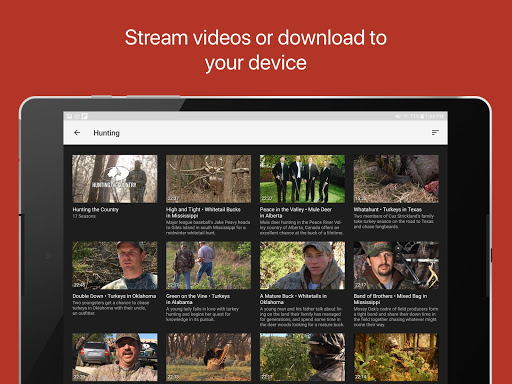Viewport: 512px width, 384px height.
Task: Open bottom-row video of man near SUV
Action: (115, 357)
